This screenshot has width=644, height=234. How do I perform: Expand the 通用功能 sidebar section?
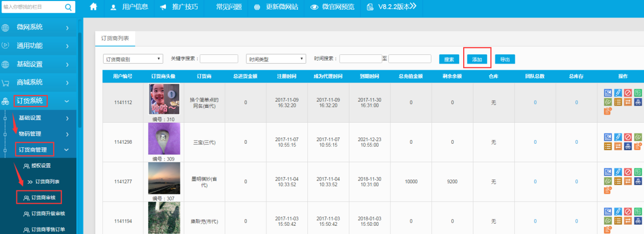coord(38,46)
